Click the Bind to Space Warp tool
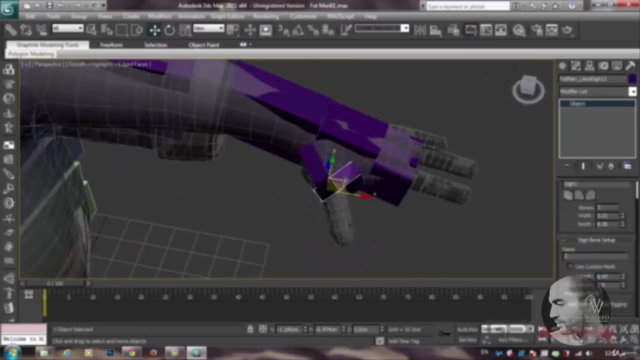The height and width of the screenshot is (360, 640). (x=42, y=30)
